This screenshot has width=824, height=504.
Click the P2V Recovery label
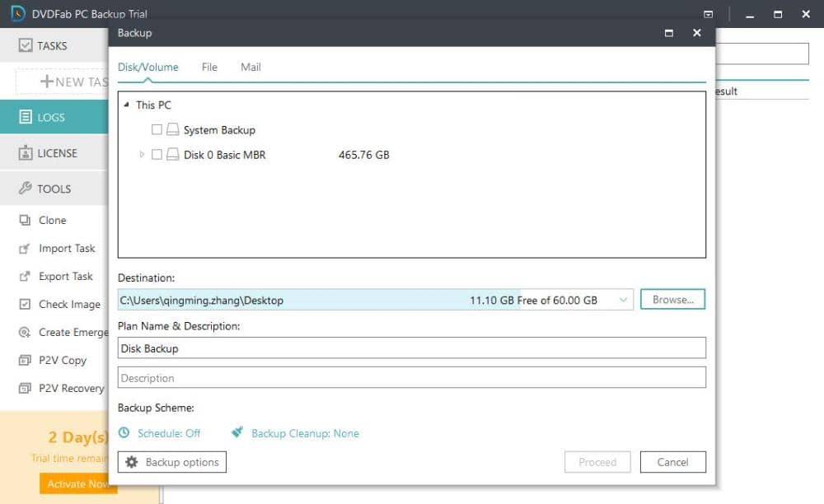[72, 389]
